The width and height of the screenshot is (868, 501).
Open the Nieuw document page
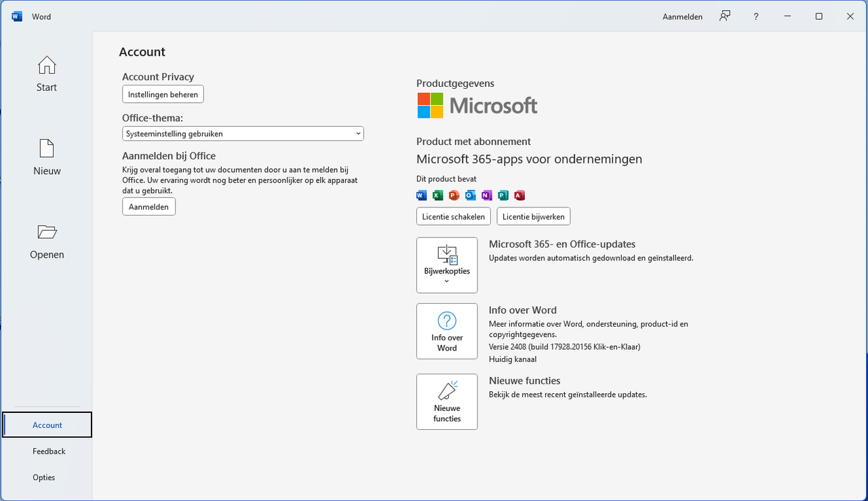(x=47, y=158)
